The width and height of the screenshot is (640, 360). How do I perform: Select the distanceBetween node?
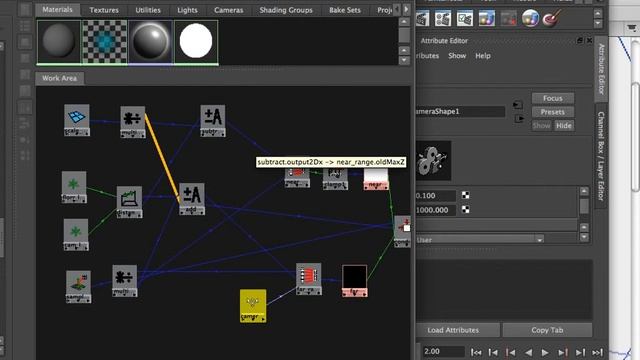(x=129, y=202)
